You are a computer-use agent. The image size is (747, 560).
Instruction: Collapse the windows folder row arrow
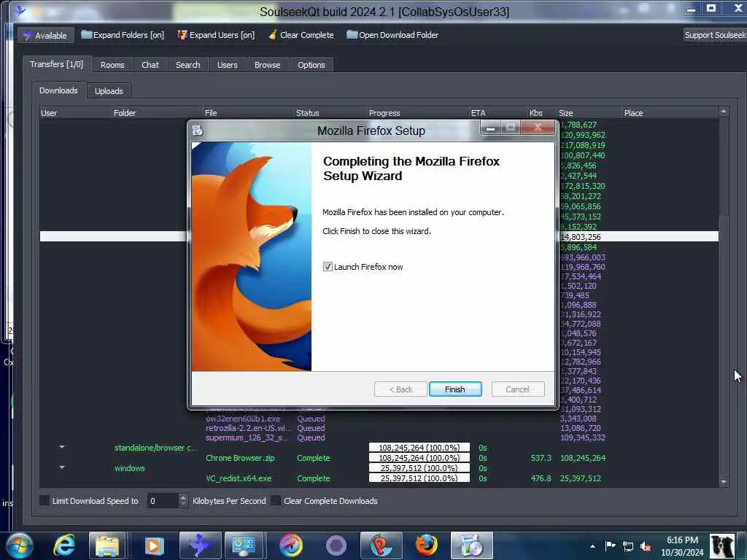pos(62,467)
